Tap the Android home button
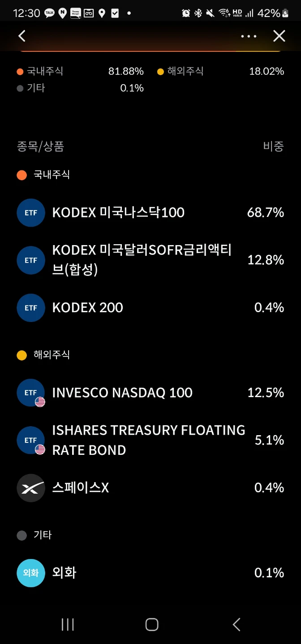The width and height of the screenshot is (301, 644). (x=152, y=624)
